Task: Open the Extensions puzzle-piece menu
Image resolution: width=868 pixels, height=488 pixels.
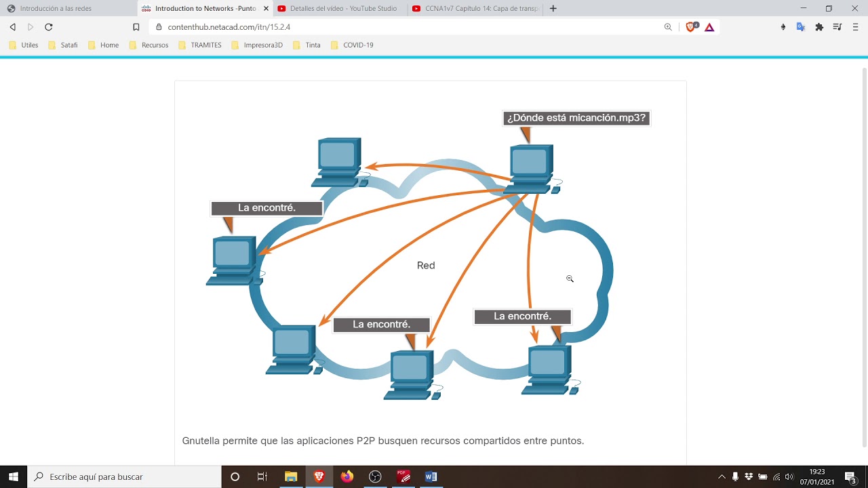Action: click(x=819, y=27)
